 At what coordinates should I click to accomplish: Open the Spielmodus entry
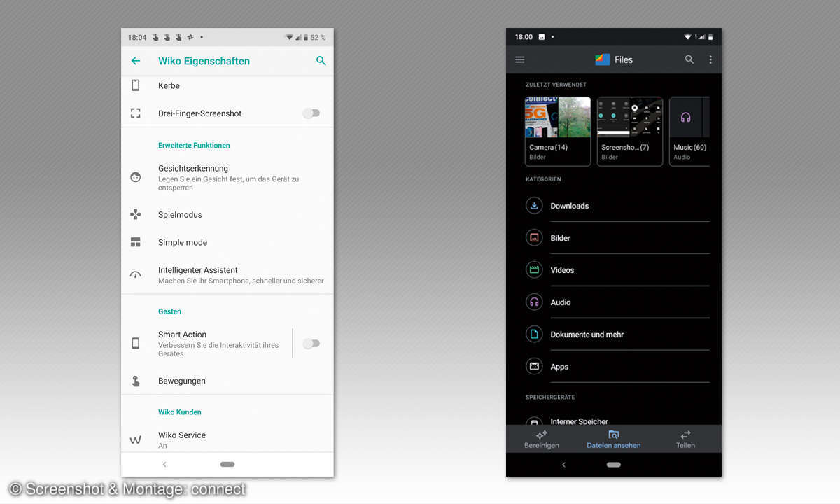pos(227,214)
